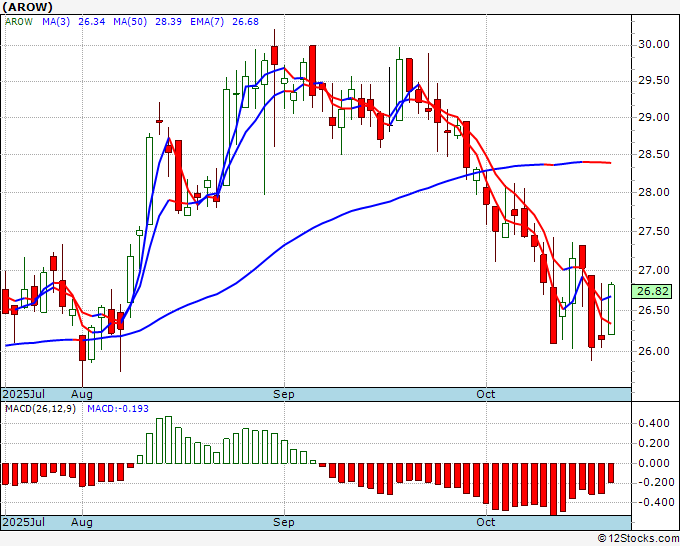Click 2025Jul on the MACD date axis
Image resolution: width=680 pixels, height=546 pixels.
coord(24,522)
